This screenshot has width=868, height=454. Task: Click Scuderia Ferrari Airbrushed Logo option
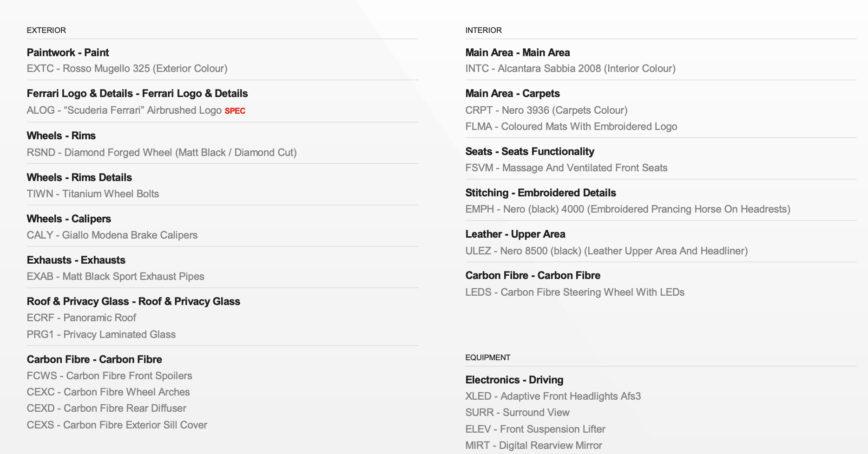pyautogui.click(x=124, y=110)
